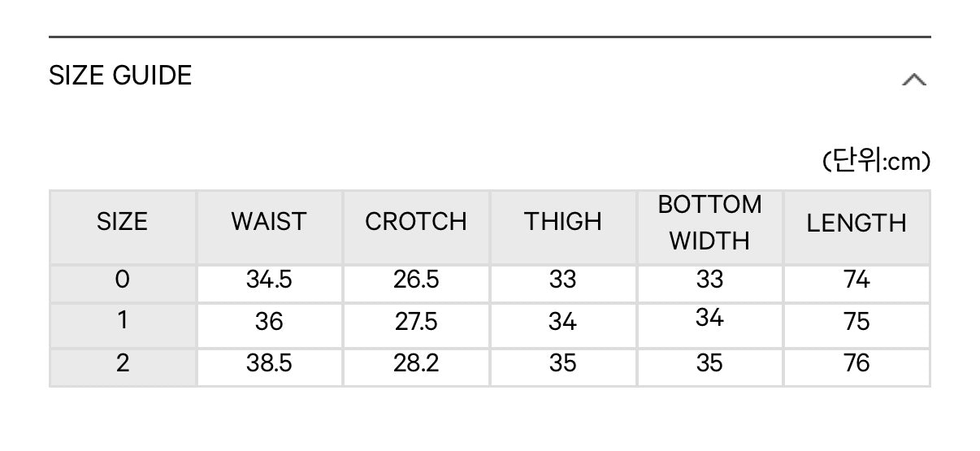Click length value 75 cell
This screenshot has width=980, height=451.
pos(856,322)
